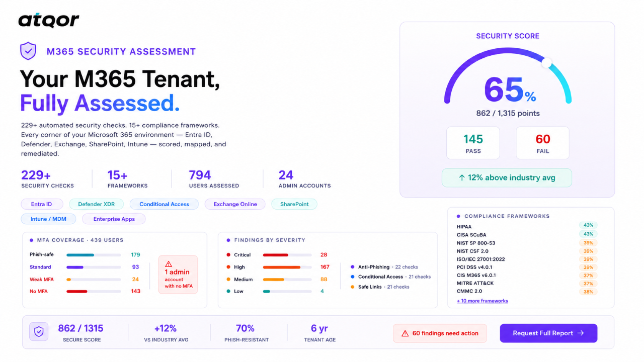
Task: Click the security score gauge knob
Action: coord(546,63)
